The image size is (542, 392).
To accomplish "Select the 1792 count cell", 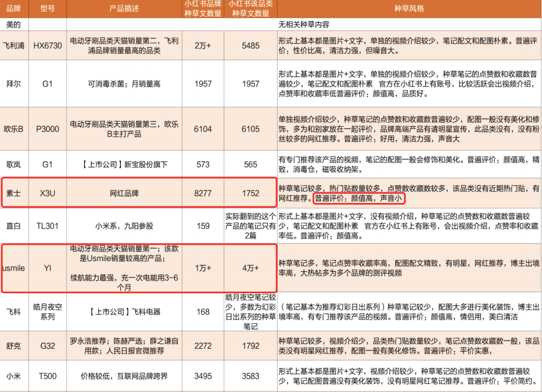I will (x=250, y=345).
